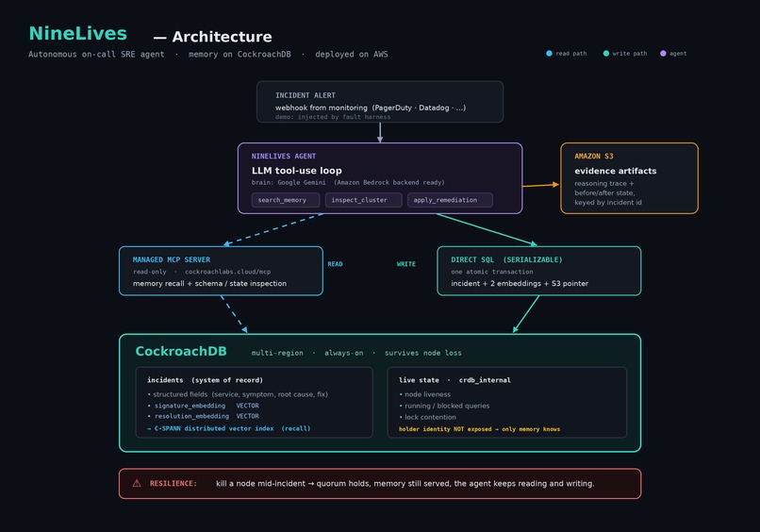The width and height of the screenshot is (760, 532).
Task: Click the NineLives title text
Action: 78,33
